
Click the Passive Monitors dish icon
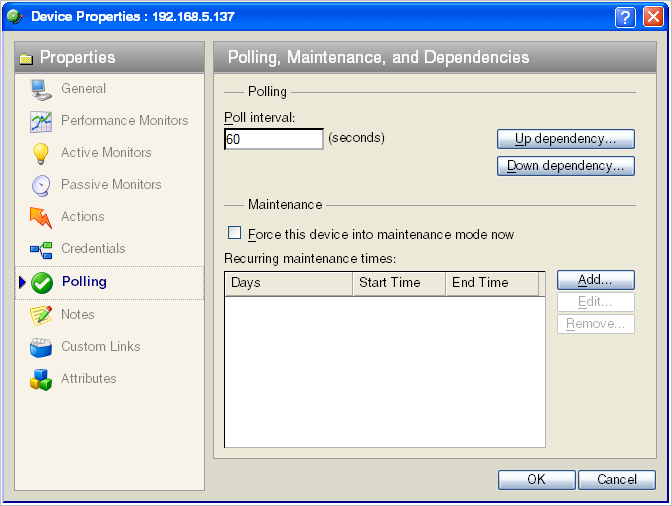coord(41,186)
